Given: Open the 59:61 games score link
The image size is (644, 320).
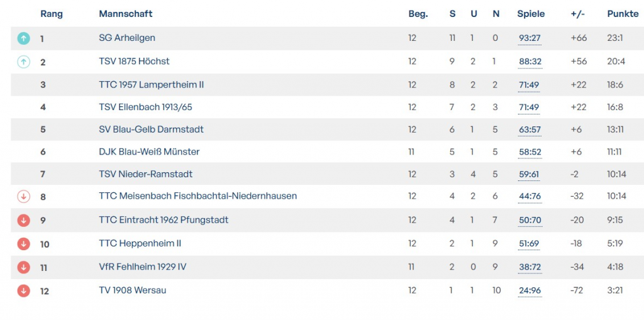Looking at the screenshot, I should pyautogui.click(x=530, y=174).
